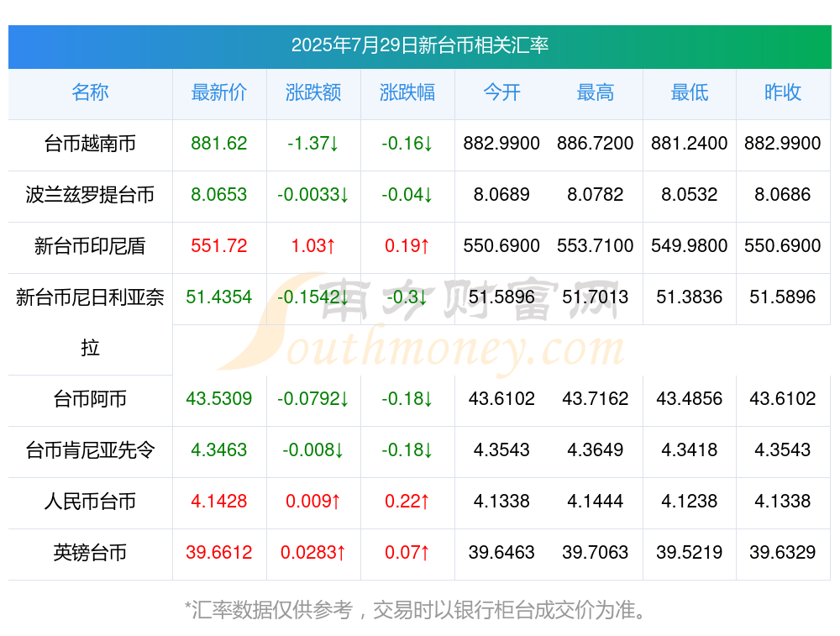840x636 pixels.
Task: Click the title 2025年7月29日新台币相关汇率
Action: pyautogui.click(x=419, y=45)
